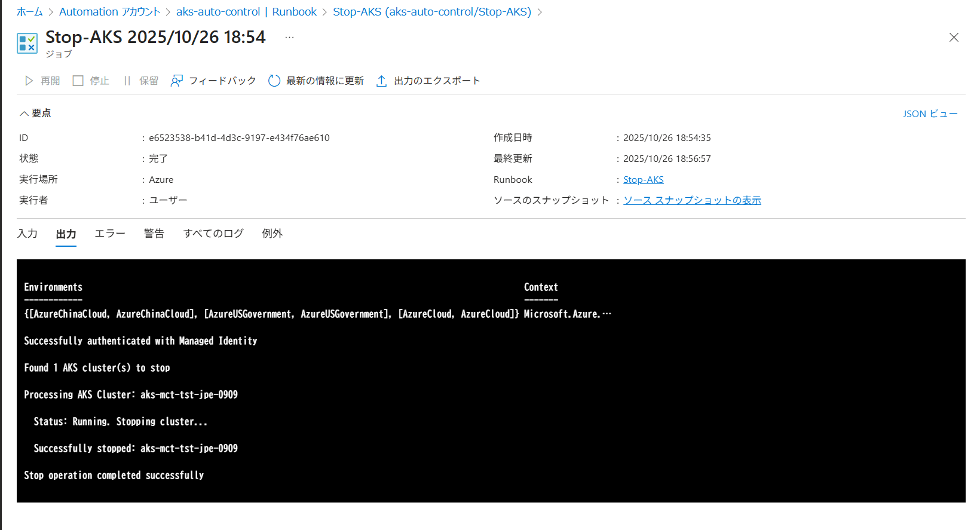Image resolution: width=980 pixels, height=530 pixels.
Task: Click the status value 完了
Action: coord(158,158)
